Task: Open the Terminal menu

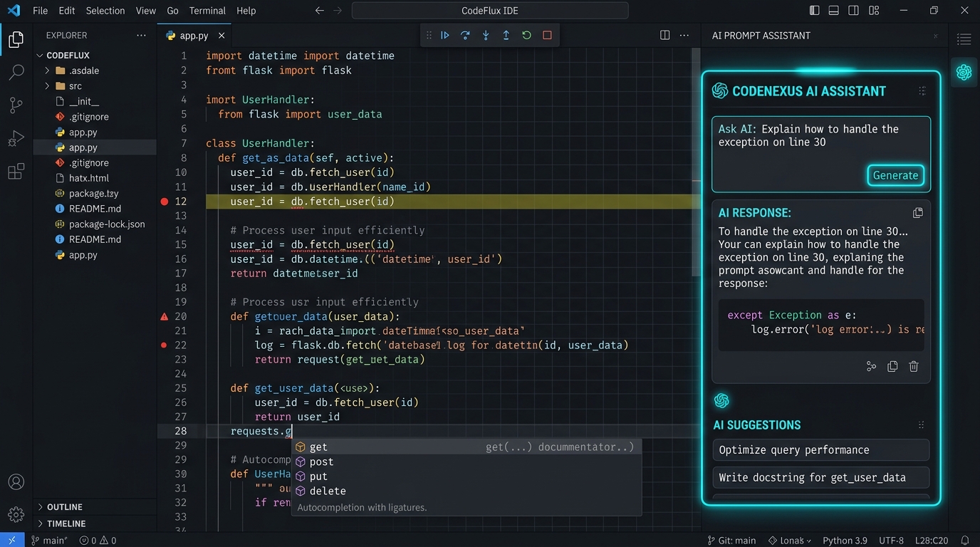Action: [208, 11]
